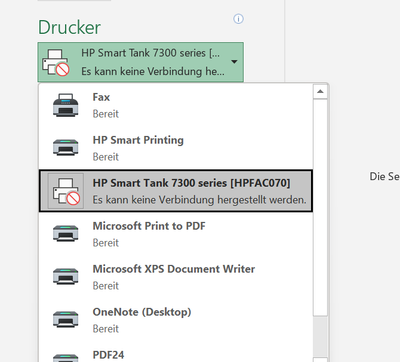Click the offline printer icon in the highlighted list row
400x362 pixels.
click(66, 191)
